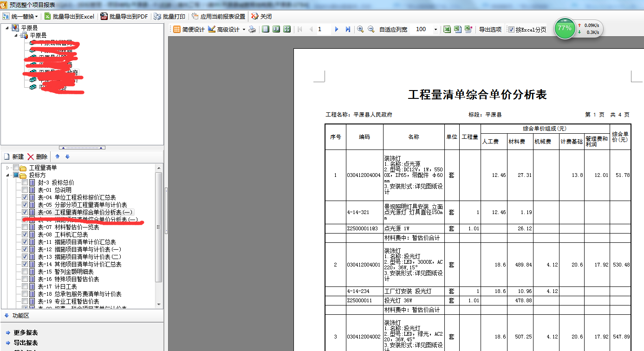The image size is (644, 351).
Task: Click report icon beside 表-16 特殊项目暂估价表
Action: tap(33, 279)
